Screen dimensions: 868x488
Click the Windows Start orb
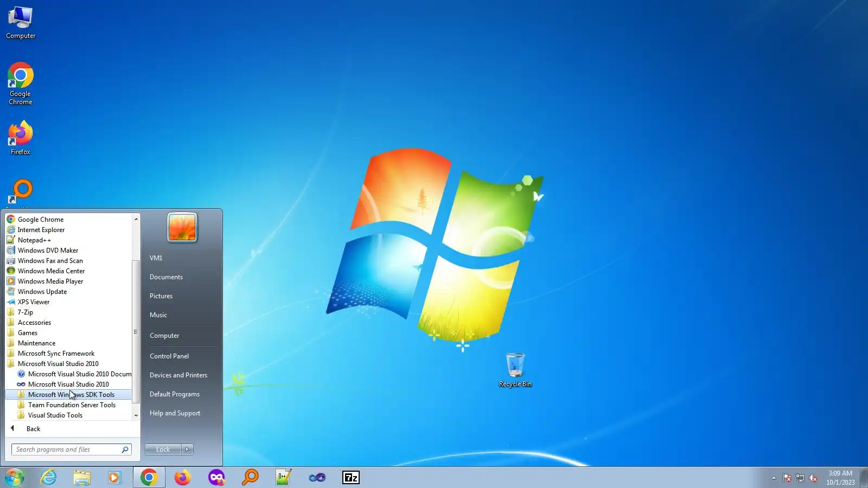click(x=15, y=478)
